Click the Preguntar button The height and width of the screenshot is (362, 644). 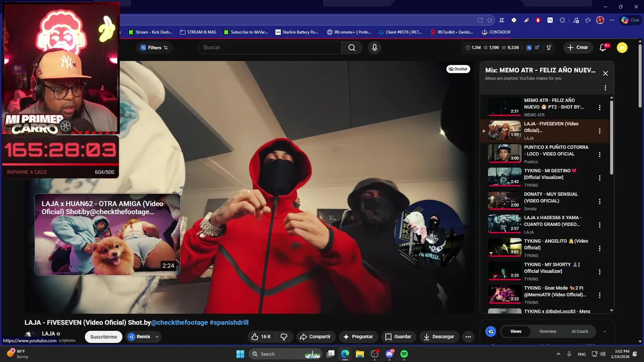[x=358, y=337]
